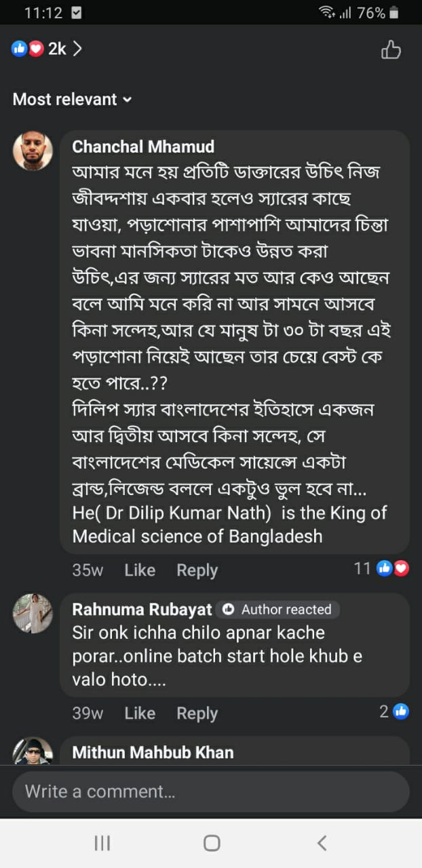Open Chanchal Mhamud's profile picture
The image size is (422, 868).
click(33, 151)
